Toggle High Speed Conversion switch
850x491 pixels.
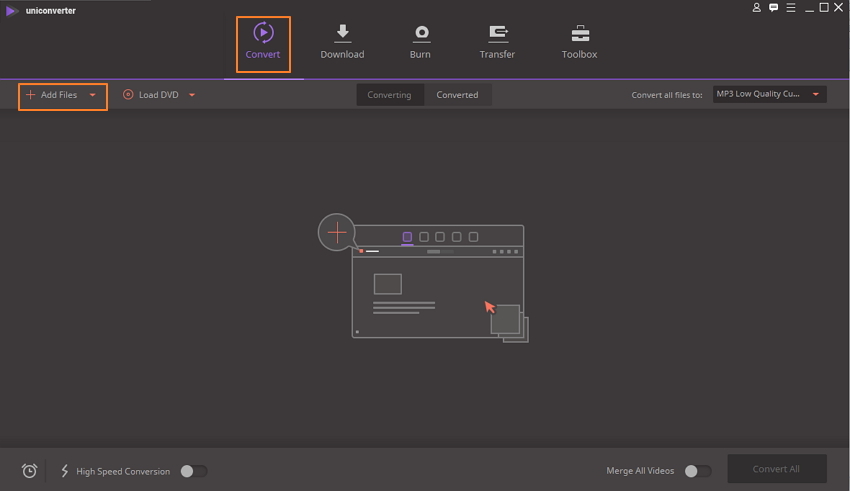pyautogui.click(x=194, y=471)
